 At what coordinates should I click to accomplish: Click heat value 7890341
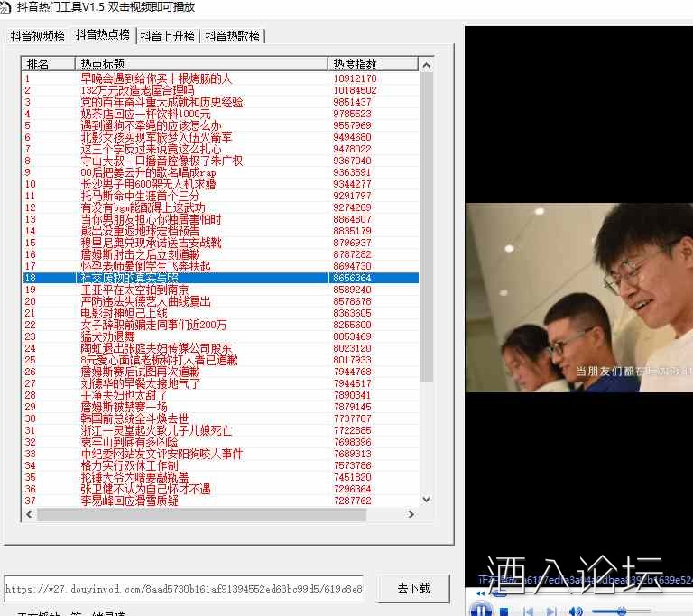click(x=352, y=395)
